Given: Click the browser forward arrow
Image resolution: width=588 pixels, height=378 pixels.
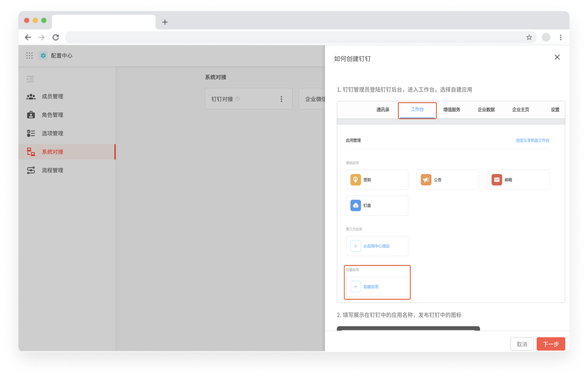Looking at the screenshot, I should (x=42, y=37).
